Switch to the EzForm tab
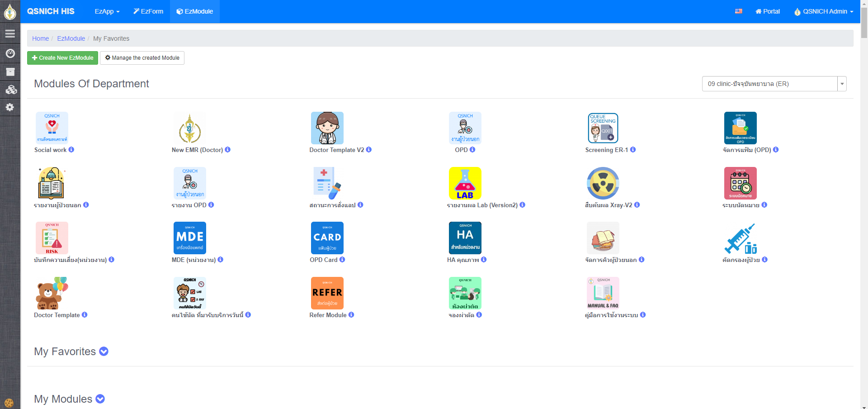868x409 pixels. click(x=148, y=11)
